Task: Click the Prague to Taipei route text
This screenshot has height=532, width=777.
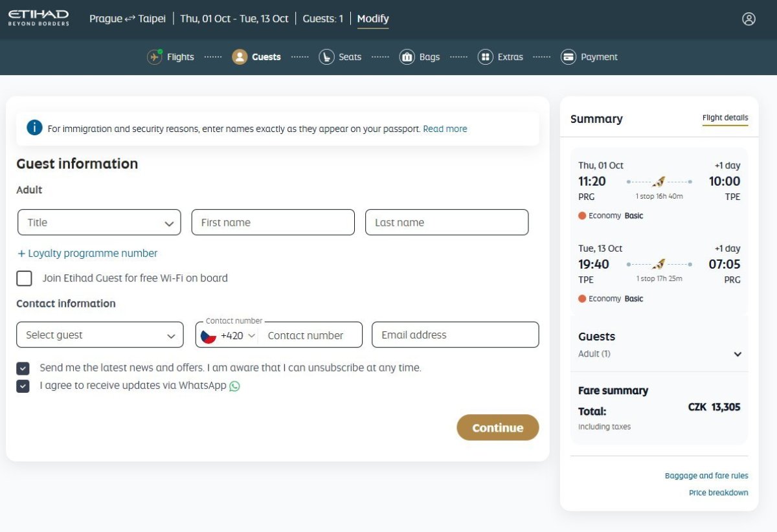Action: [128, 19]
